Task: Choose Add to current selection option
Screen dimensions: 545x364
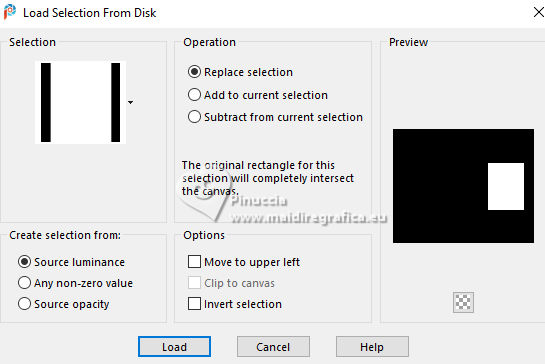Action: [194, 95]
